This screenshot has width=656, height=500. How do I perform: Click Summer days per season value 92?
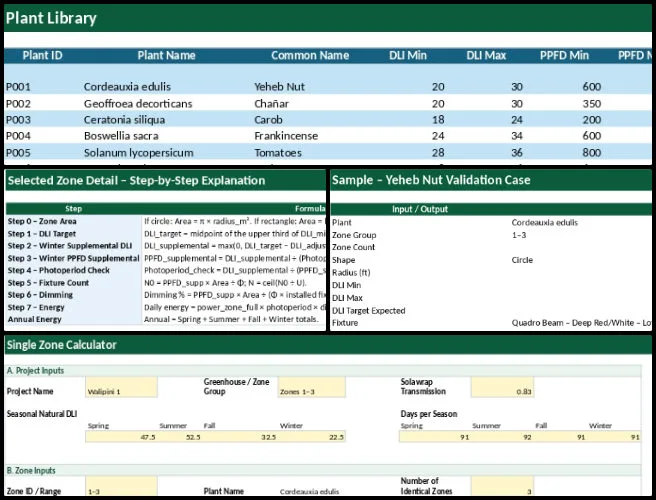(527, 437)
